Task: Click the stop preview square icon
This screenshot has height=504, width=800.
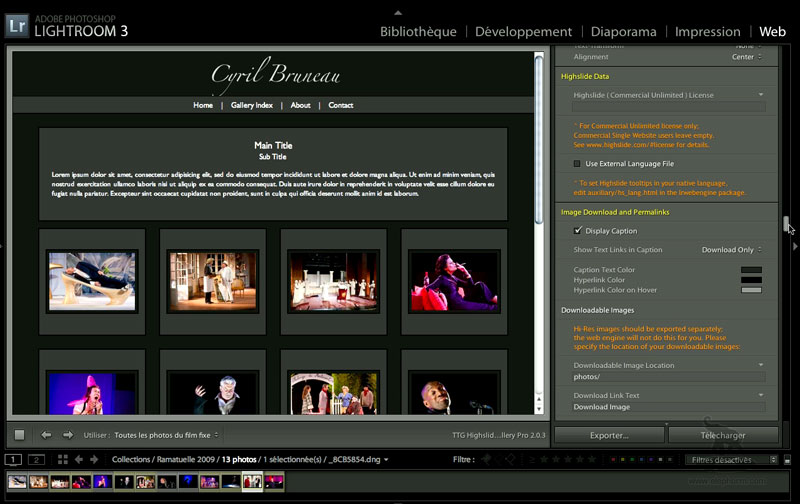Action: 19,435
